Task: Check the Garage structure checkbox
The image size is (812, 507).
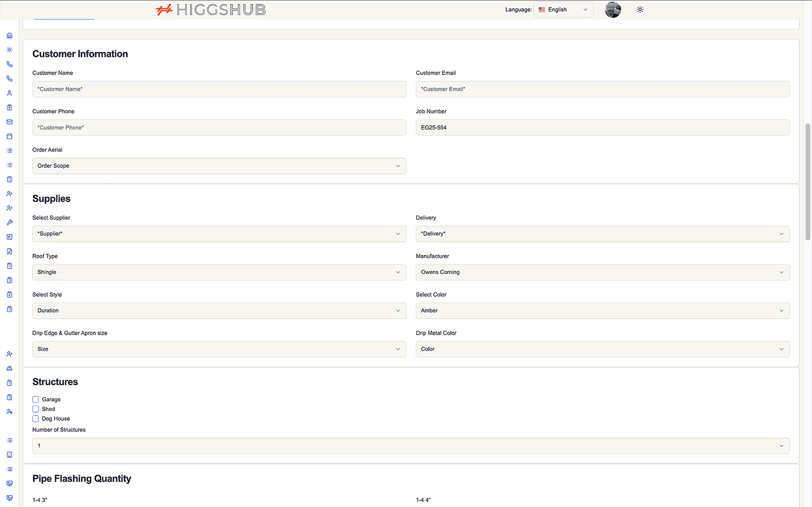Action: [35, 399]
